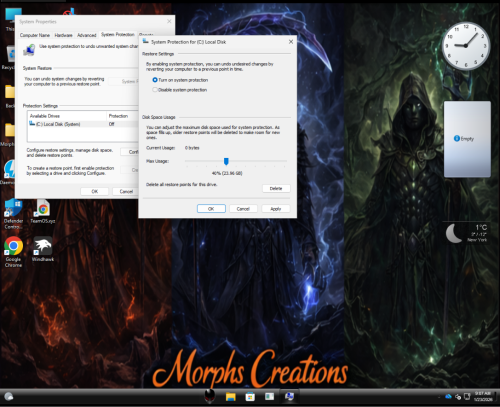Click the analog clock desktop gadget
Image resolution: width=500 pixels, height=407 pixels.
466,46
